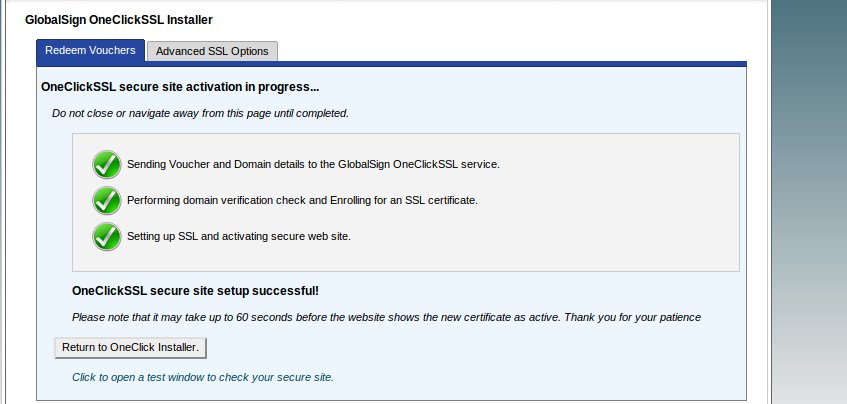
Task: Select the GlobalSign OneClickSSL Installer heading
Action: (x=119, y=20)
